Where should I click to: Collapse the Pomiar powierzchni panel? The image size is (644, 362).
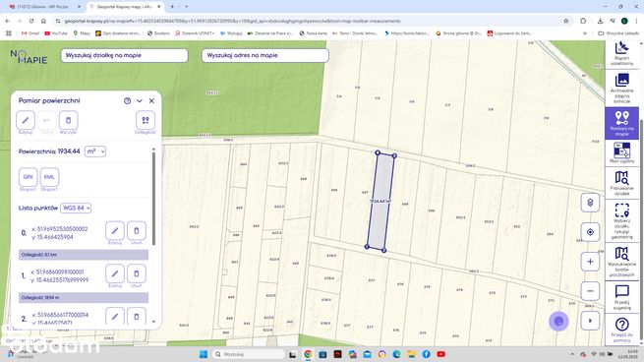140,100
